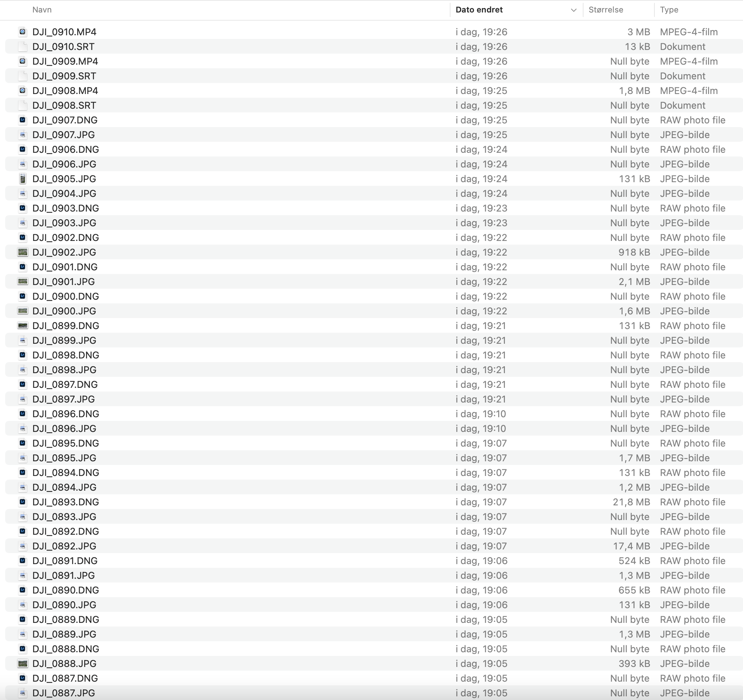Click the Lightroom RAW icon of DJI_0907.DNG
This screenshot has height=700, width=743.
(x=23, y=120)
